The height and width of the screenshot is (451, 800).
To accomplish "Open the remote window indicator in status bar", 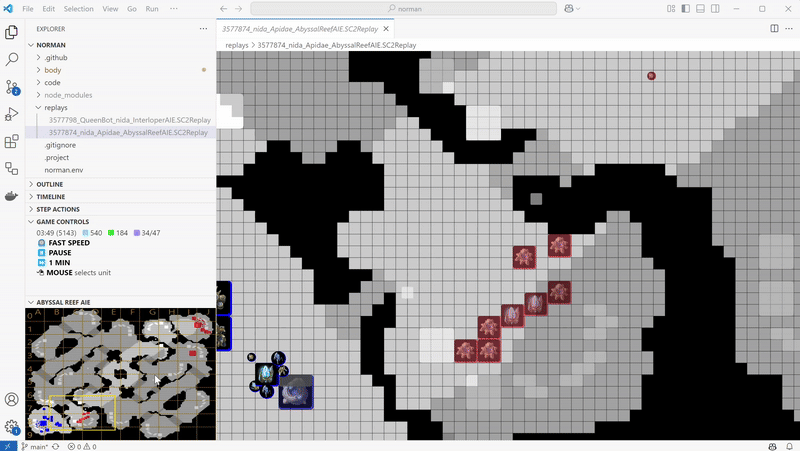I will (x=8, y=446).
